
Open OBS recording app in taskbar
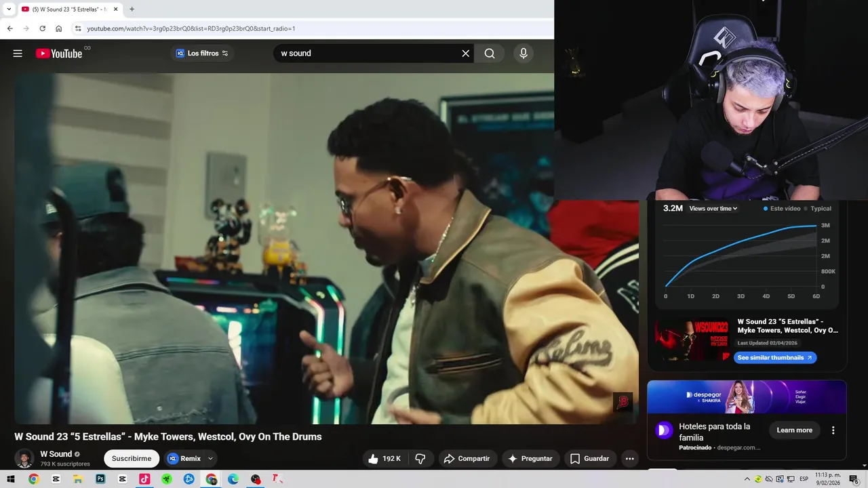coord(256,479)
